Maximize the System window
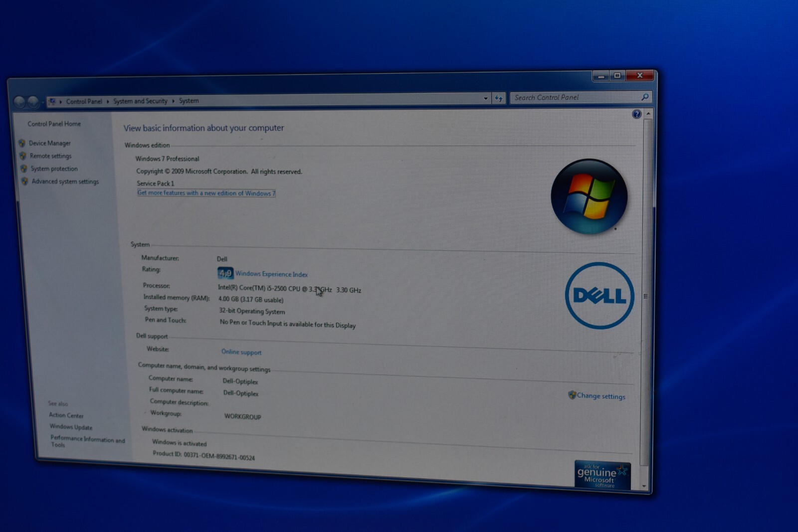This screenshot has height=532, width=798. tap(617, 76)
